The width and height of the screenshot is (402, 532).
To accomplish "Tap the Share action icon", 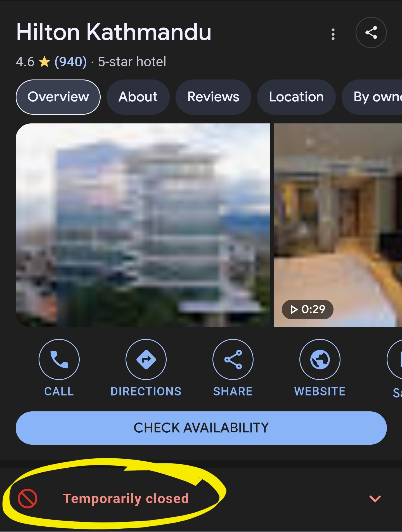I will click(233, 359).
